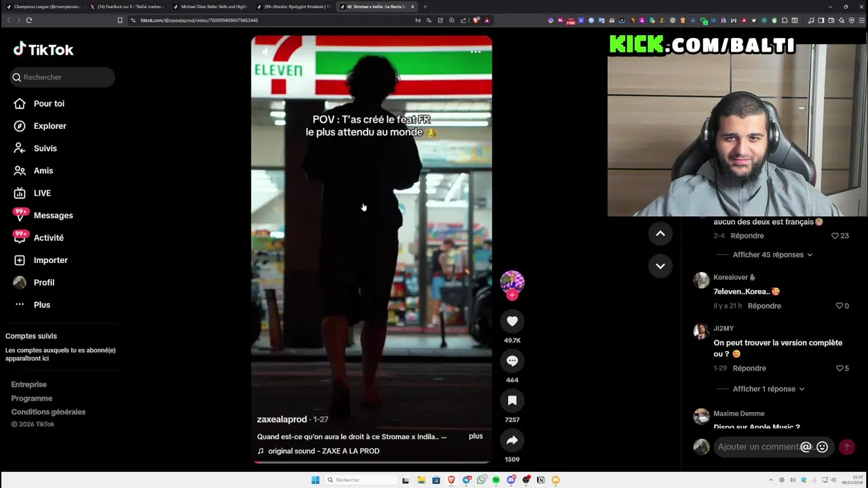Open Activité notifications
The height and width of the screenshot is (488, 868).
click(x=49, y=238)
